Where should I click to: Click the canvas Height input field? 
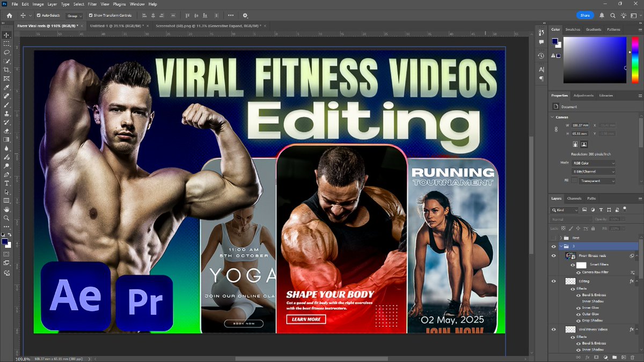click(580, 134)
